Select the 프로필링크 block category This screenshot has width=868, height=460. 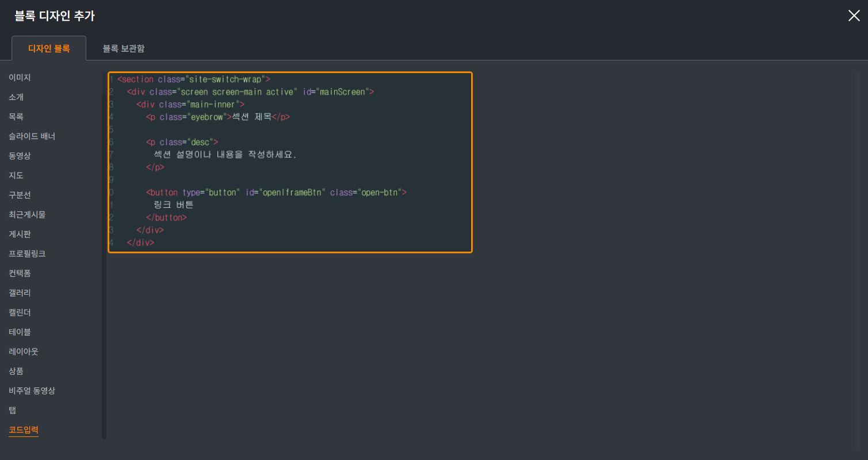point(27,253)
